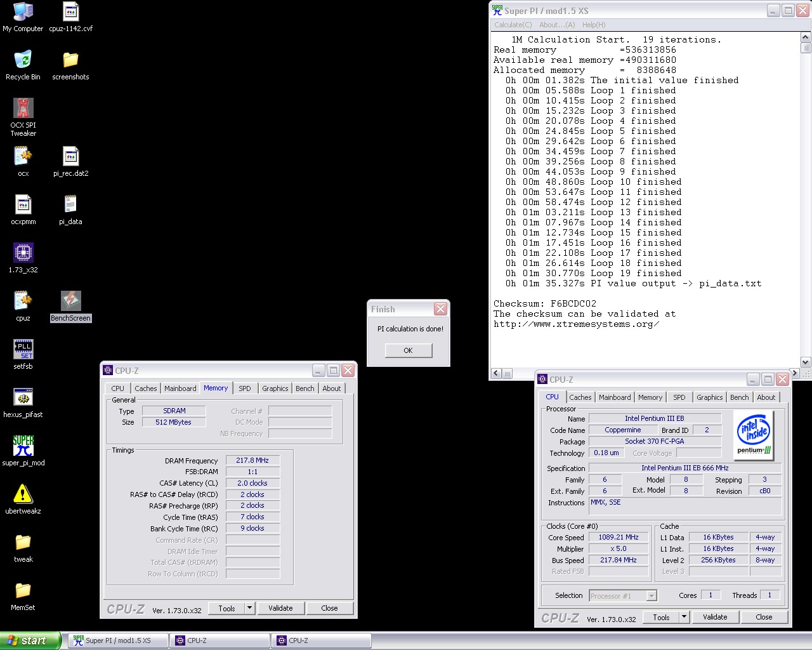Screen dimensions: 812x650
Task: Open the cpuz desktop icon
Action: [23, 306]
